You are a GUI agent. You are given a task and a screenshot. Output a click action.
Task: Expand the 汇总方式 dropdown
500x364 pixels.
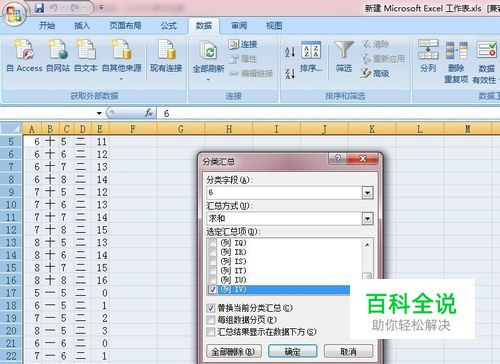[367, 219]
